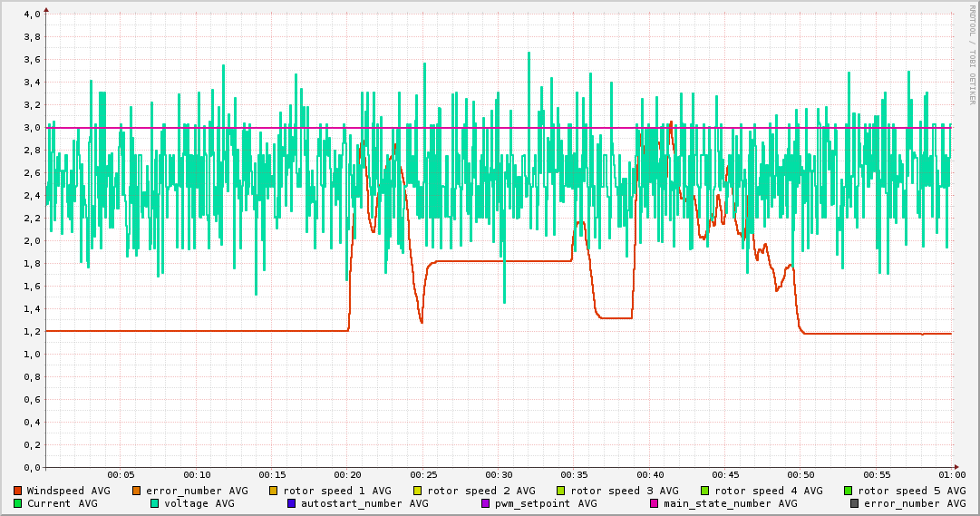Click the orange error_number AVG legend square

click(137, 491)
